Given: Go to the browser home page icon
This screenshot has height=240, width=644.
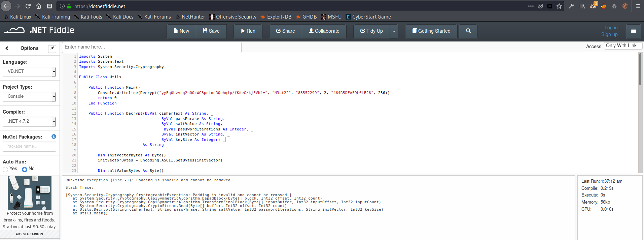Looking at the screenshot, I should [39, 6].
